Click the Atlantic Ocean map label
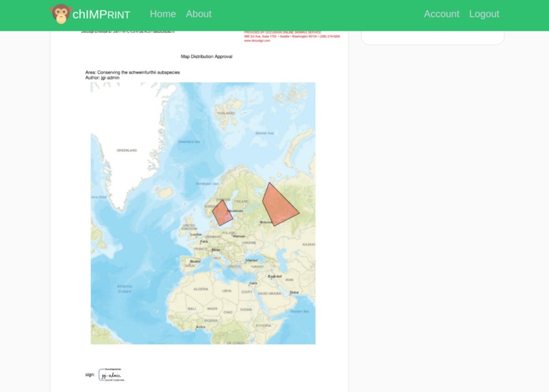The image size is (549, 392). tap(125, 289)
